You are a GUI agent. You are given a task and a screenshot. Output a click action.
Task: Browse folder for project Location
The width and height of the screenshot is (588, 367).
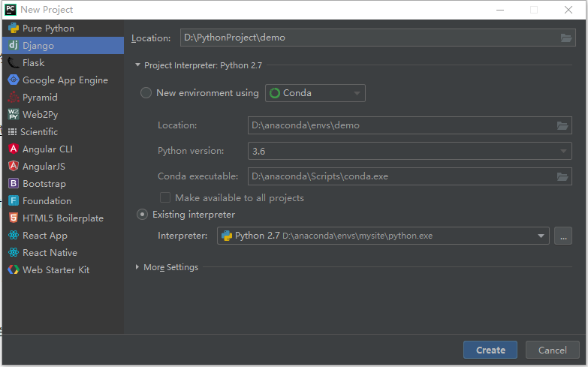(x=566, y=38)
